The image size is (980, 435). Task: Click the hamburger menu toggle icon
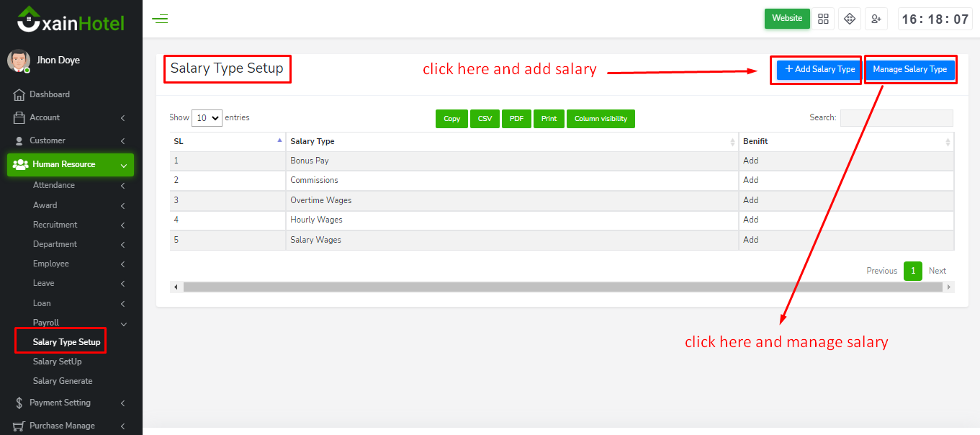pos(160,19)
